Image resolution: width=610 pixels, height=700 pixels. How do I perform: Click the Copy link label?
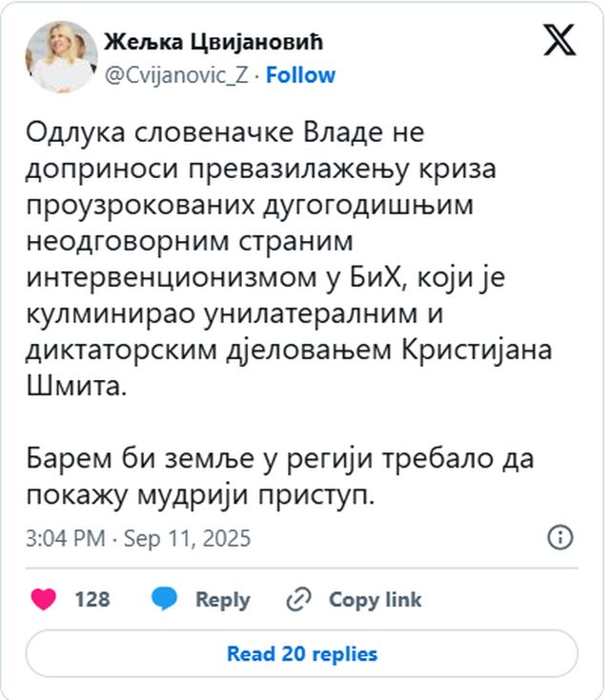[375, 599]
